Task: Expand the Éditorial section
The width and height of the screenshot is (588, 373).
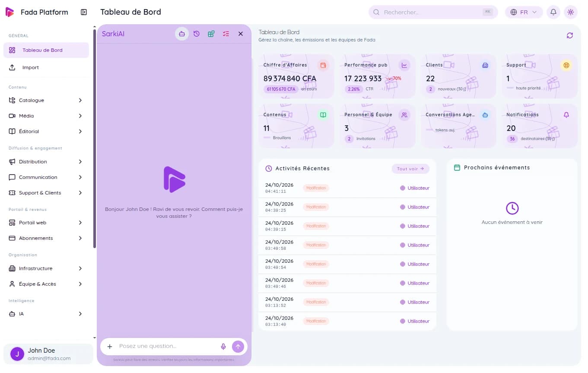Action: [46, 131]
